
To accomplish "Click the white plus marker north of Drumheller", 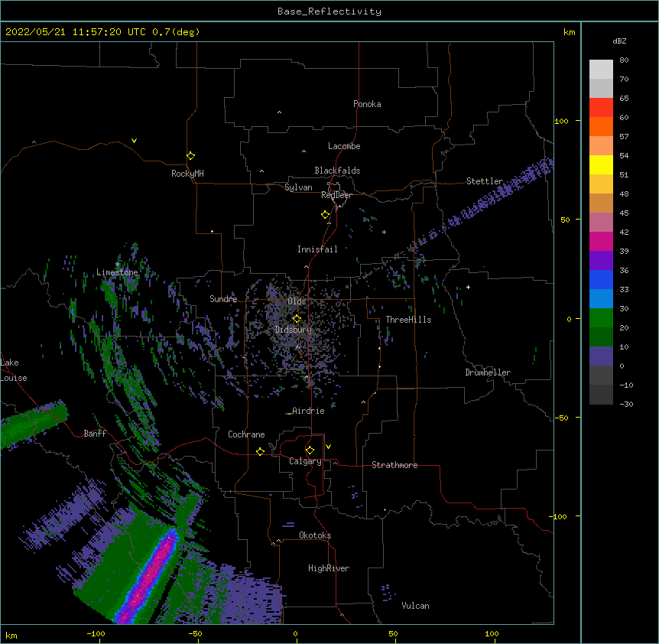I will click(x=468, y=287).
